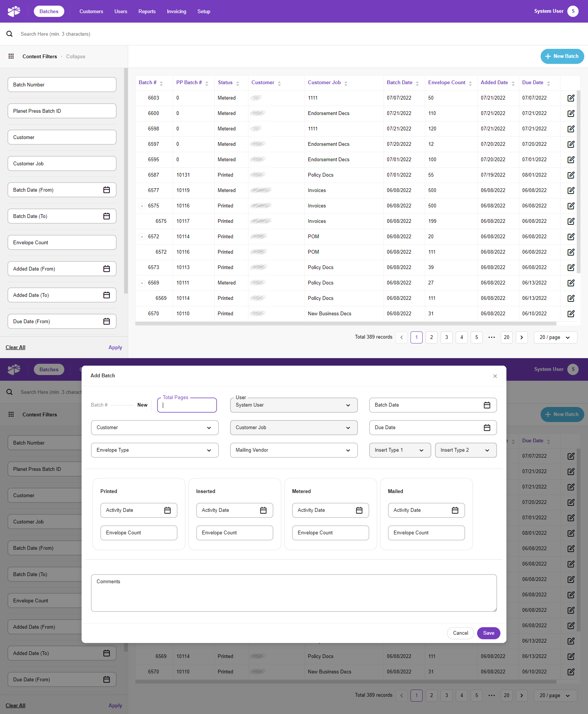
Task: Click calendar icon in Mailed Activity Date
Action: (455, 510)
